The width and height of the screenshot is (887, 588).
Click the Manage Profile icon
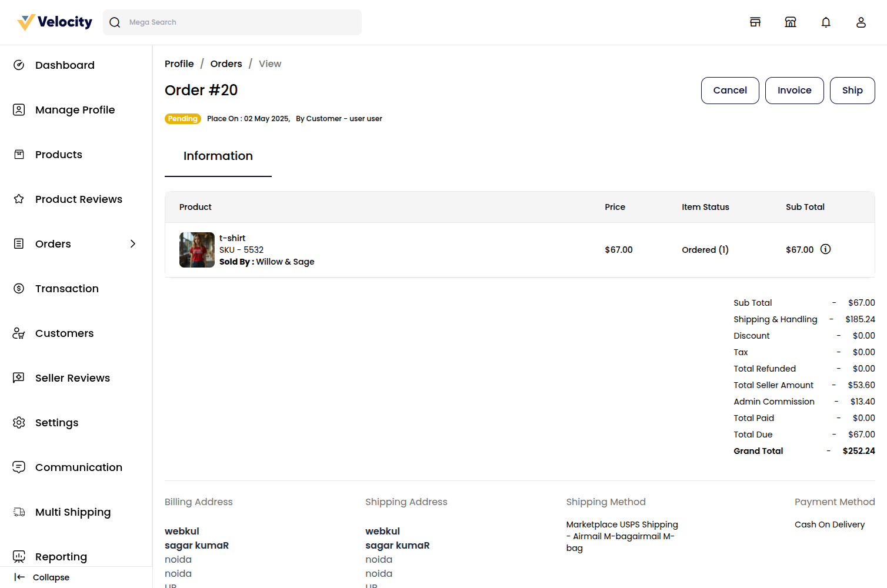tap(19, 110)
